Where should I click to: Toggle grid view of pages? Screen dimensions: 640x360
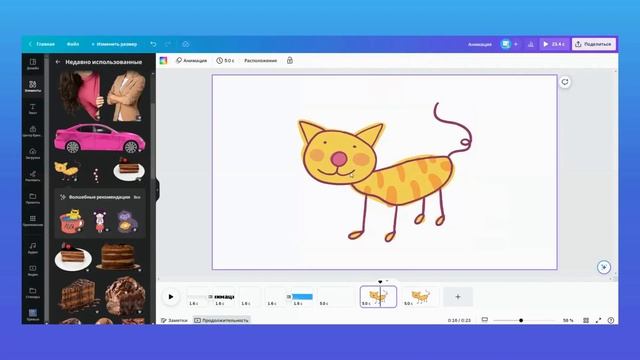click(x=586, y=320)
